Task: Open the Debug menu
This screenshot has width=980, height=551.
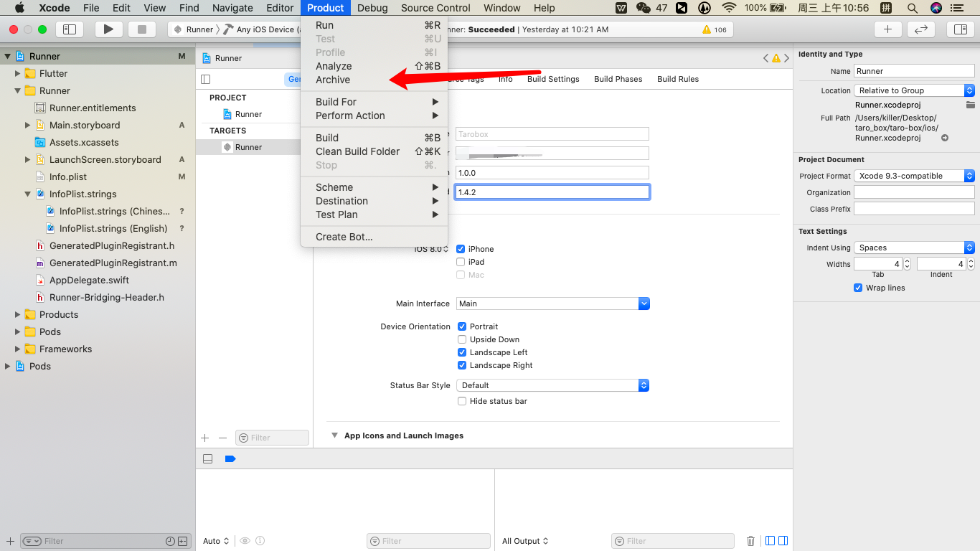Action: (x=372, y=8)
